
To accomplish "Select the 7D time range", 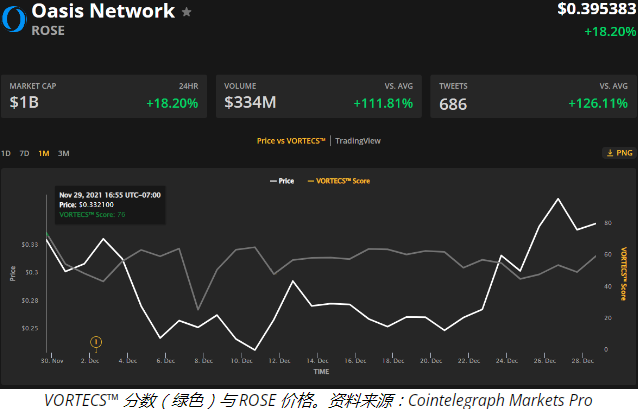I will (x=24, y=153).
